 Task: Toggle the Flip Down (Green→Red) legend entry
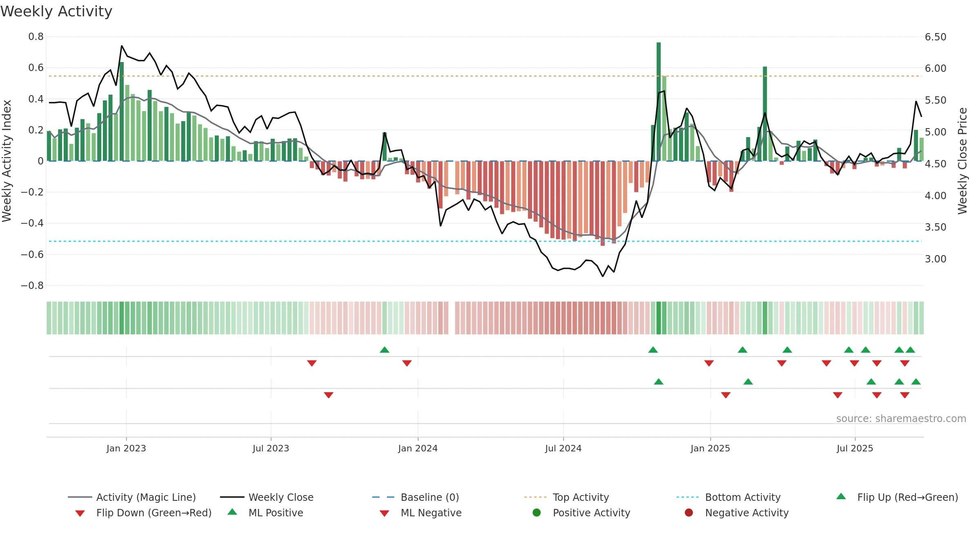143,513
